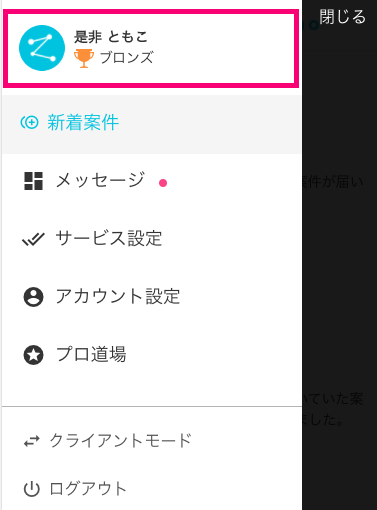Click the client mode swap arrows icon
This screenshot has height=510, width=377.
[32, 441]
